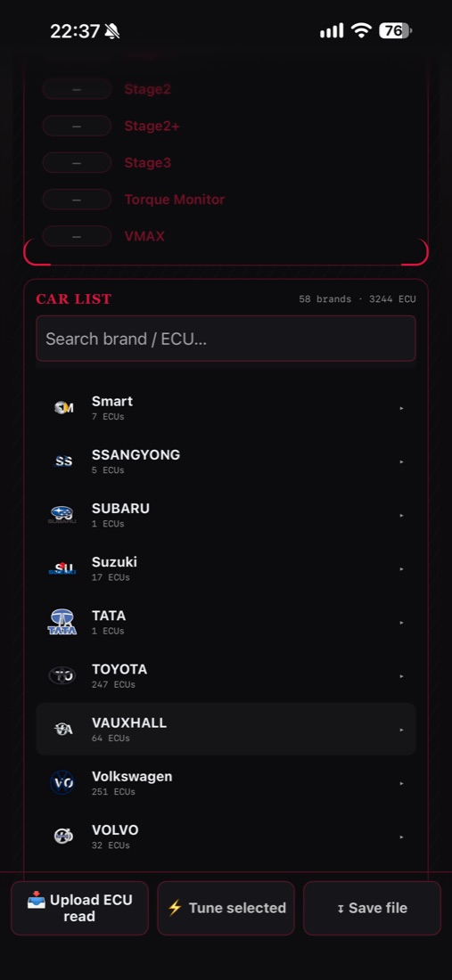Click the Smart brand logo icon
This screenshot has width=452, height=980.
pos(62,408)
